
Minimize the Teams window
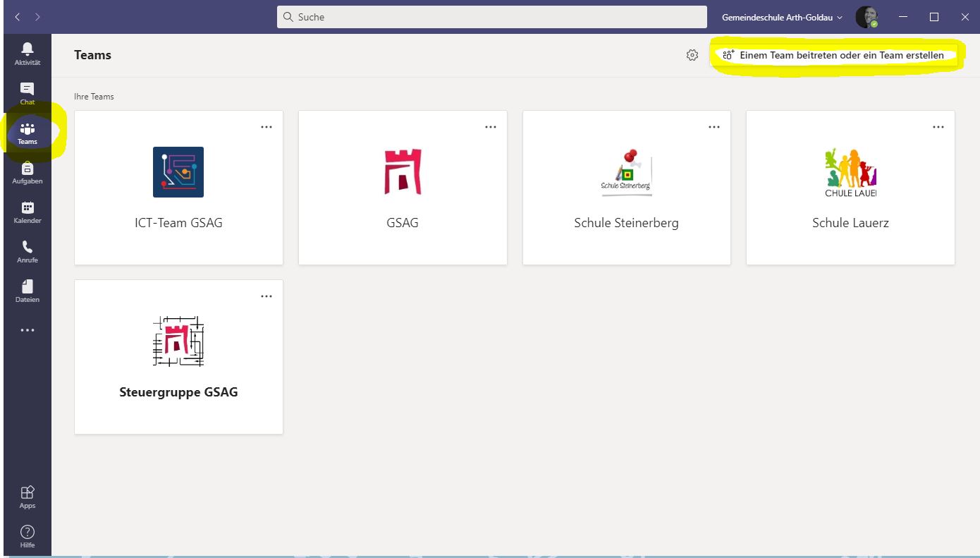903,17
